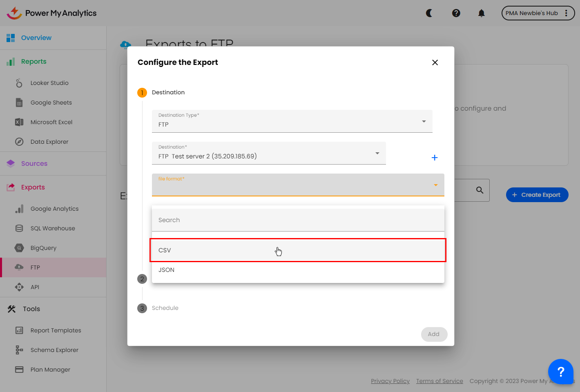Open notifications bell icon

click(x=482, y=13)
